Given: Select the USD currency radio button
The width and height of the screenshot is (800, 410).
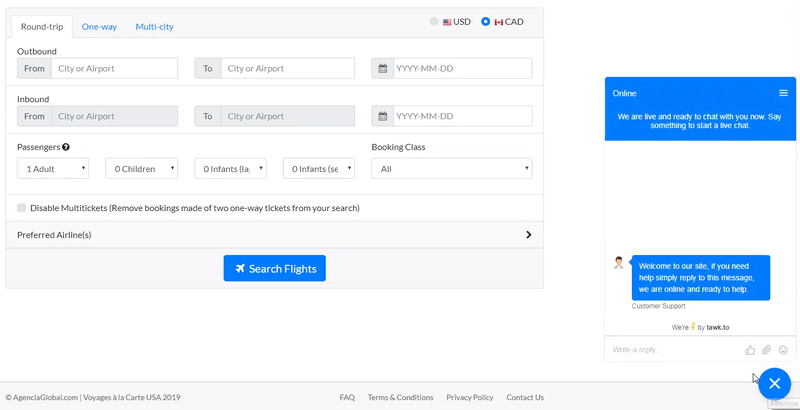Looking at the screenshot, I should point(434,21).
